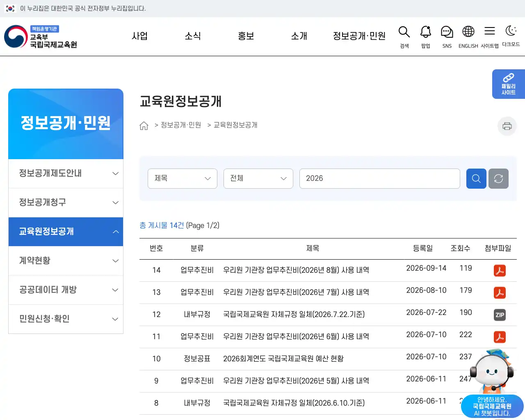Open the family site link icon
Screen dimensions: 525x420
point(509,84)
